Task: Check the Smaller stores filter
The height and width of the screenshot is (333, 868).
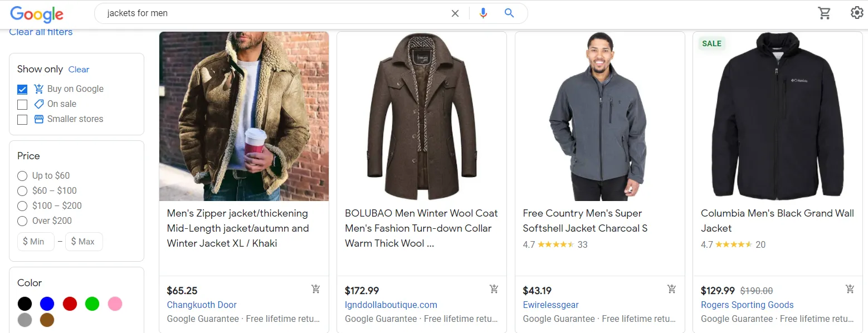Action: [22, 119]
